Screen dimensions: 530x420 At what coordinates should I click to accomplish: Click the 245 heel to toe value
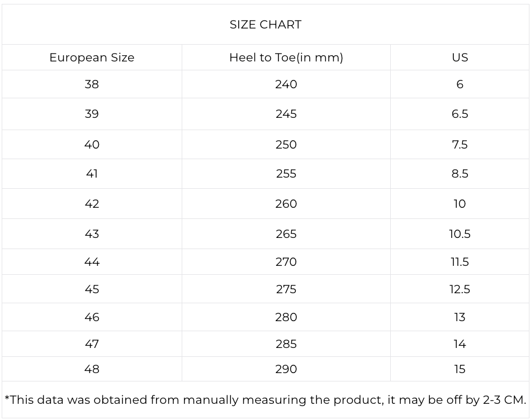(286, 114)
